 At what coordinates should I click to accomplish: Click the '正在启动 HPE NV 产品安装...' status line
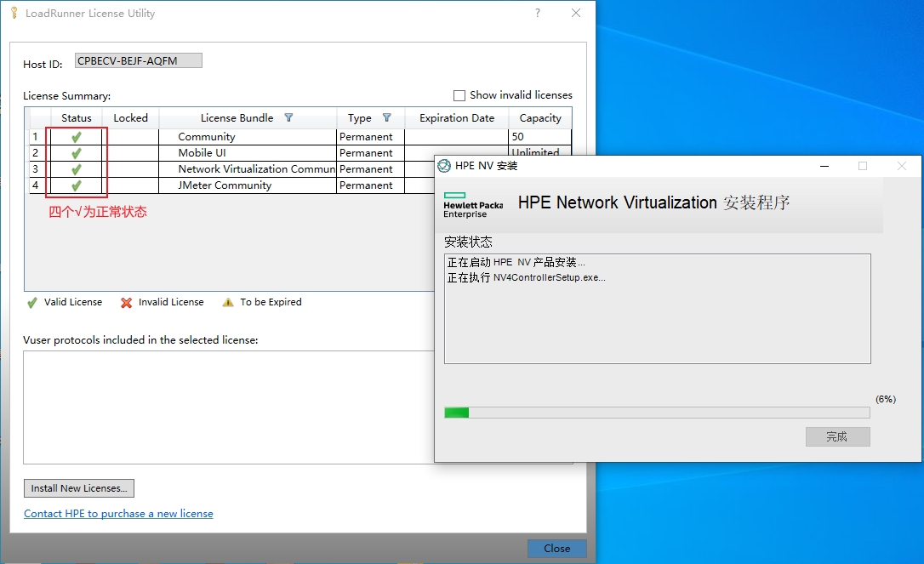pos(516,262)
